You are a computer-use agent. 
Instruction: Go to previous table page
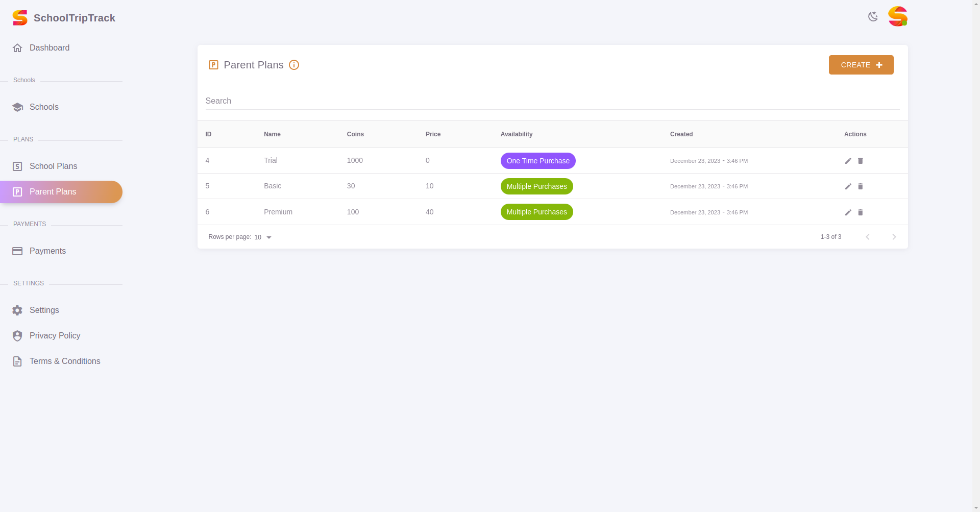867,237
